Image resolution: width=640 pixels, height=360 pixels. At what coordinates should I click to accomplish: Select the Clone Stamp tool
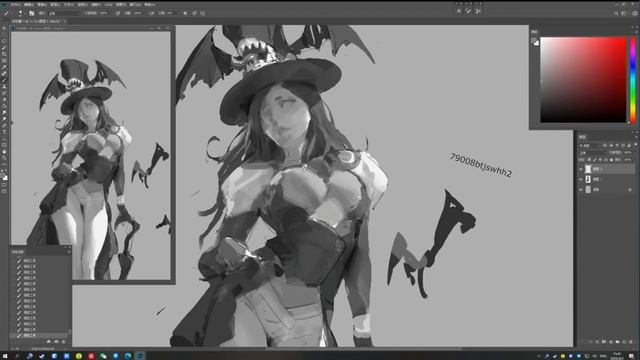pyautogui.click(x=4, y=87)
